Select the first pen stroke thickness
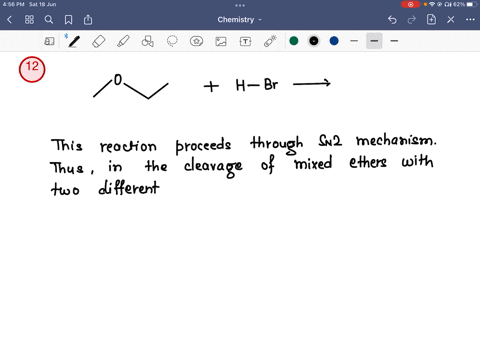480x360 pixels. (x=354, y=41)
